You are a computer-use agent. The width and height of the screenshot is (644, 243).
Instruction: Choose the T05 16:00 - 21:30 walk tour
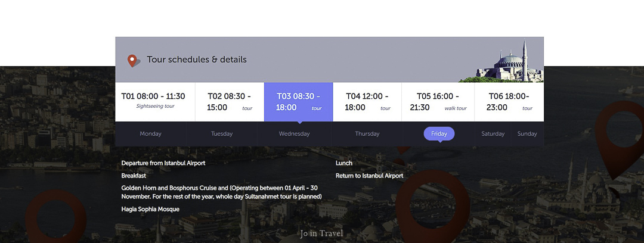point(438,102)
